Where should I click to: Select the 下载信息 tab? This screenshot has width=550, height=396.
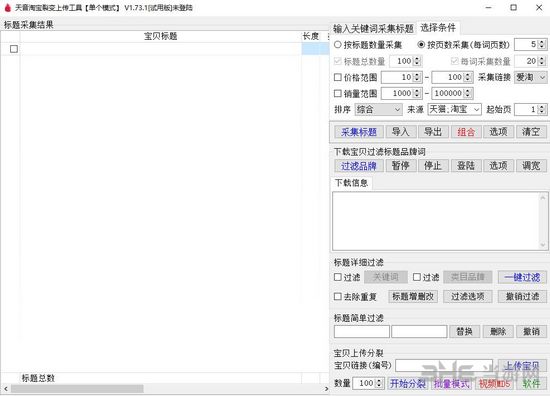click(351, 183)
